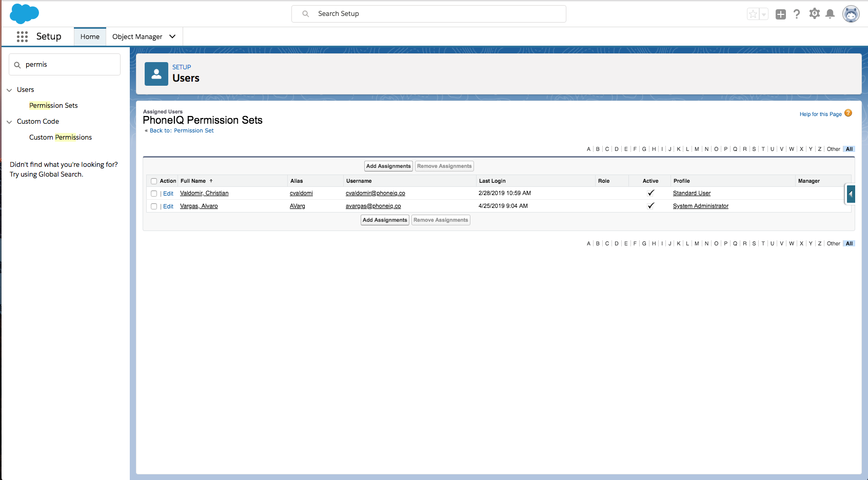Screen dimensions: 868x480
Task: Switch to the Home tab
Action: point(90,36)
